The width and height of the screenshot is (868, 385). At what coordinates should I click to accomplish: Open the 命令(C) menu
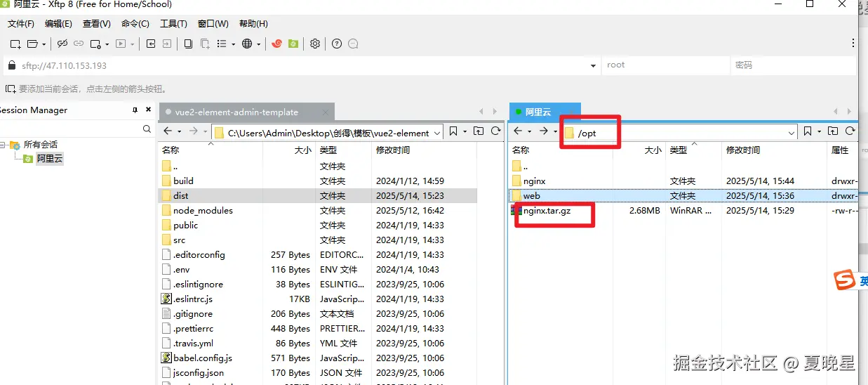pyautogui.click(x=135, y=24)
